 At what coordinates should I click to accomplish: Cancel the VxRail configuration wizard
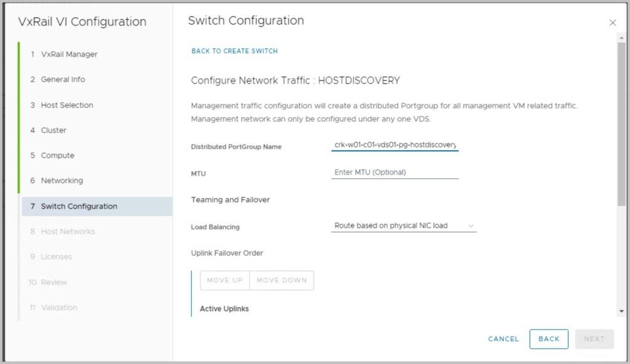pyautogui.click(x=503, y=339)
